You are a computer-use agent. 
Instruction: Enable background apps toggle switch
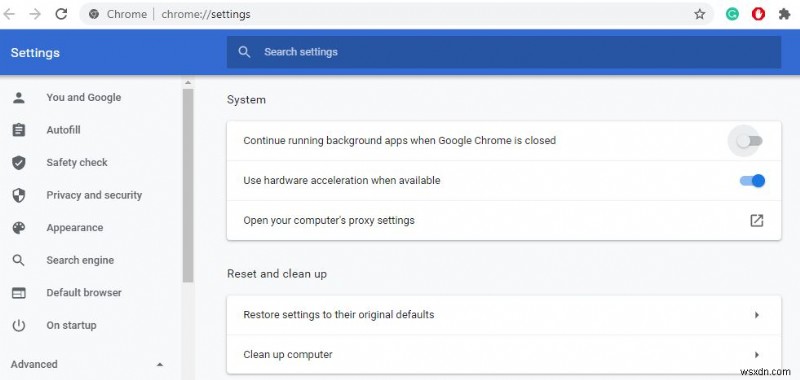click(x=749, y=141)
